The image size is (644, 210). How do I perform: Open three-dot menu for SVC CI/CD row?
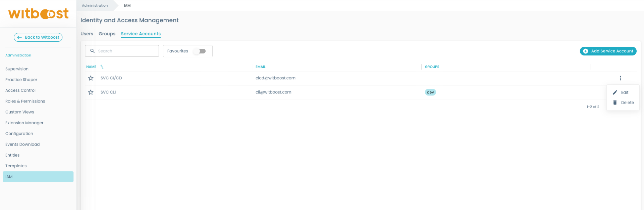click(x=620, y=78)
